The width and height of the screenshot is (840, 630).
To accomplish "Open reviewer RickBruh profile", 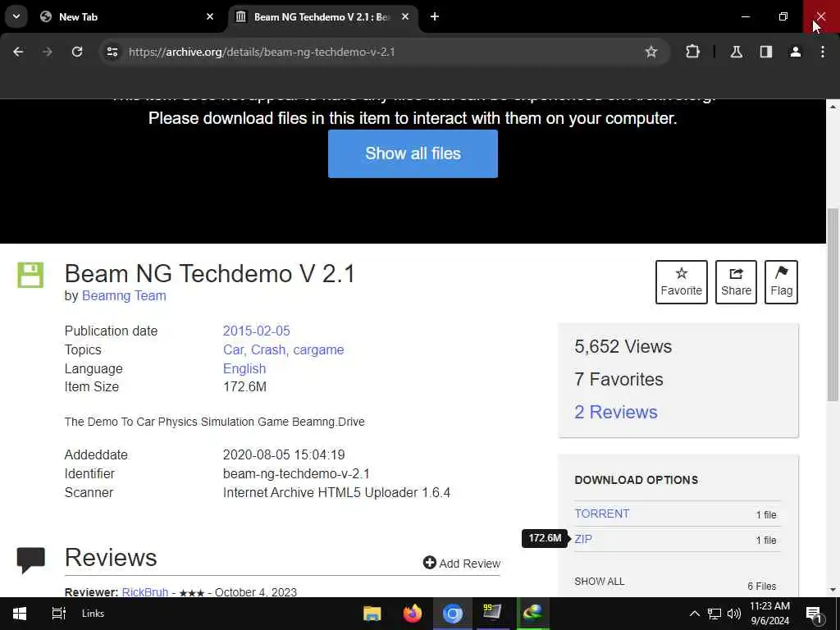I will tap(144, 592).
